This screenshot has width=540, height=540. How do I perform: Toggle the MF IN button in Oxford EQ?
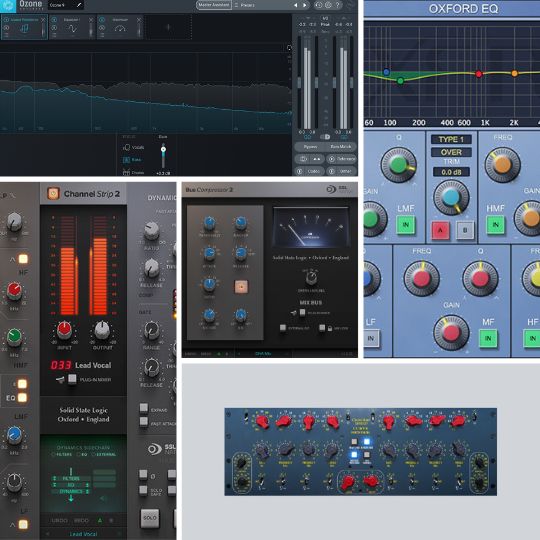coord(488,338)
